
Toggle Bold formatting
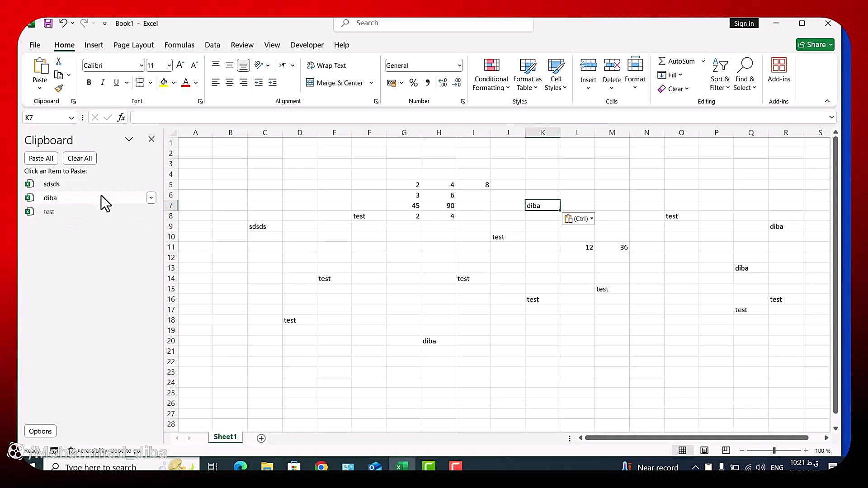coord(89,83)
